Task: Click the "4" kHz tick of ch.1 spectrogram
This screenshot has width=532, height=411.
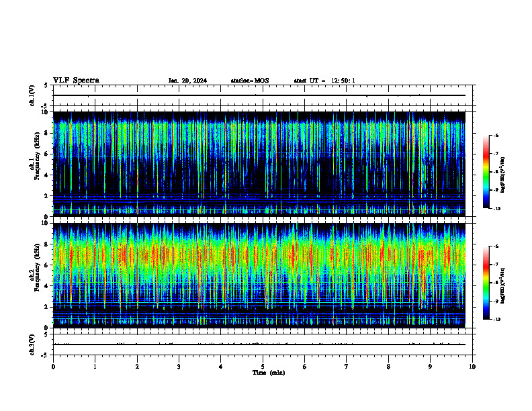Action: coord(46,175)
